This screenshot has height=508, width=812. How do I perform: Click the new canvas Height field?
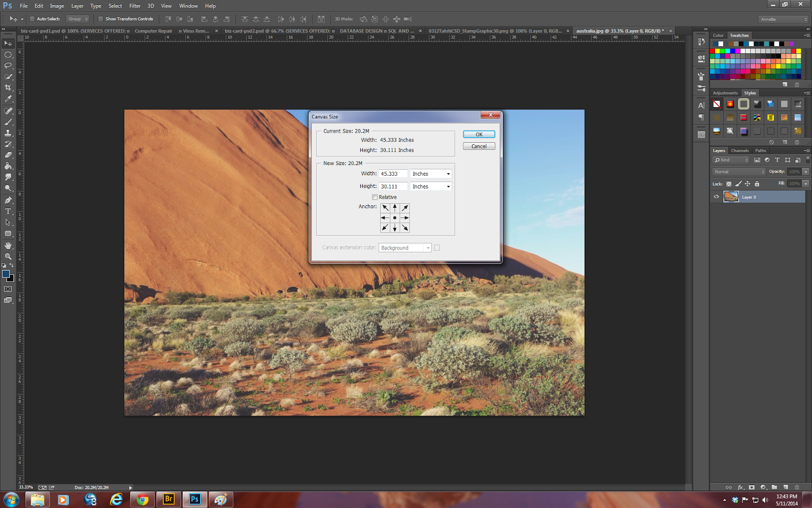pos(393,186)
